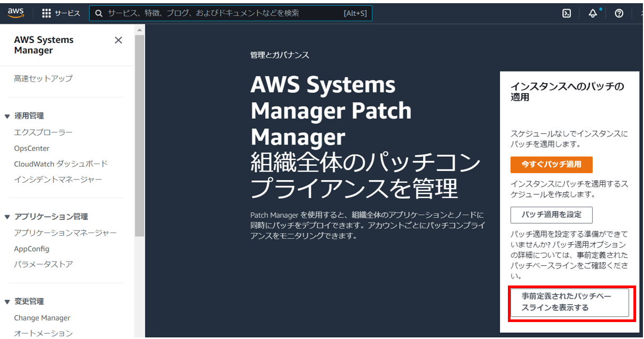
Task: Open 高速セットアップ in the sidebar
Action: 43,78
